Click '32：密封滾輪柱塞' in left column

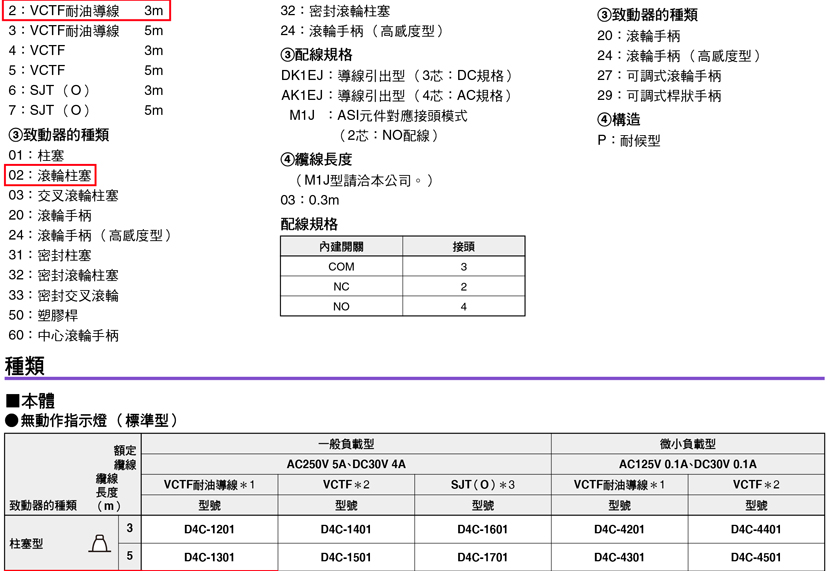point(64,276)
